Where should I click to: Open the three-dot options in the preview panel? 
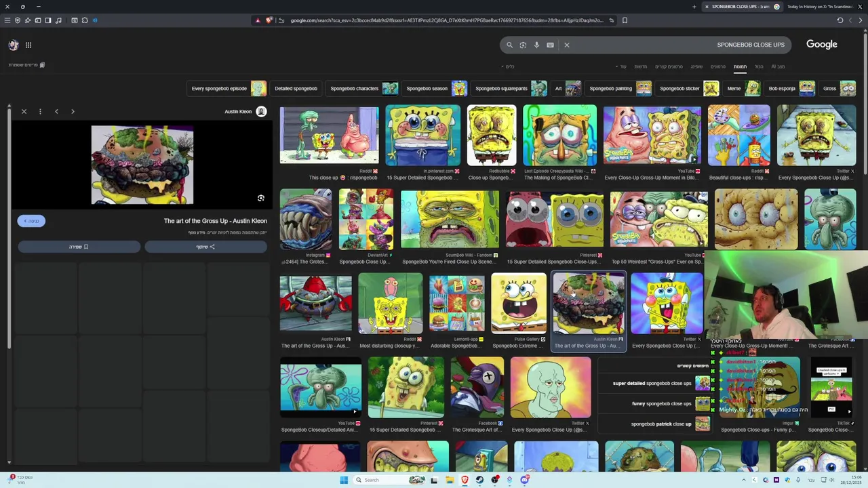40,111
